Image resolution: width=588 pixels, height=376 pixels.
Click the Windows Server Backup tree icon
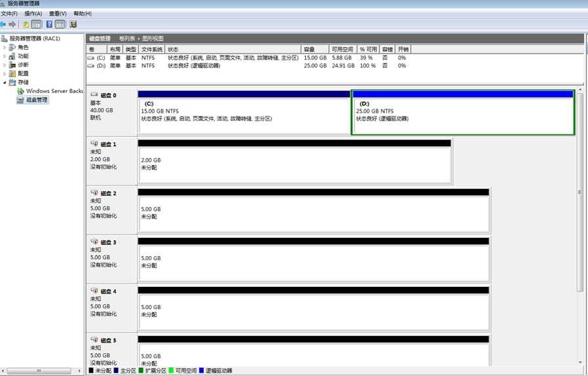[20, 91]
